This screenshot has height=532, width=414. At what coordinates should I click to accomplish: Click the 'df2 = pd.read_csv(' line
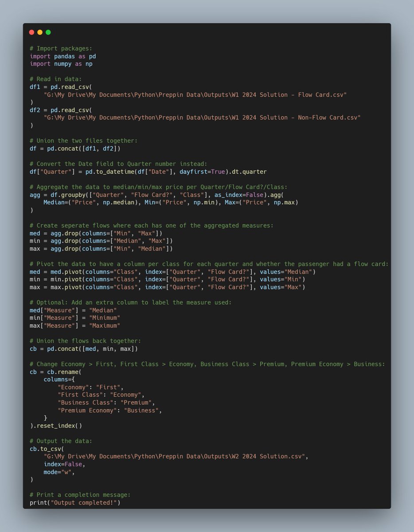tap(61, 110)
